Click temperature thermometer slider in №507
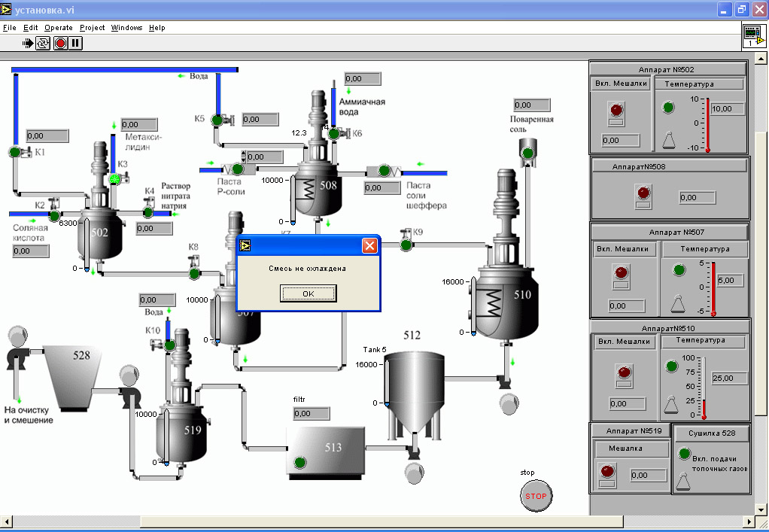 713,287
